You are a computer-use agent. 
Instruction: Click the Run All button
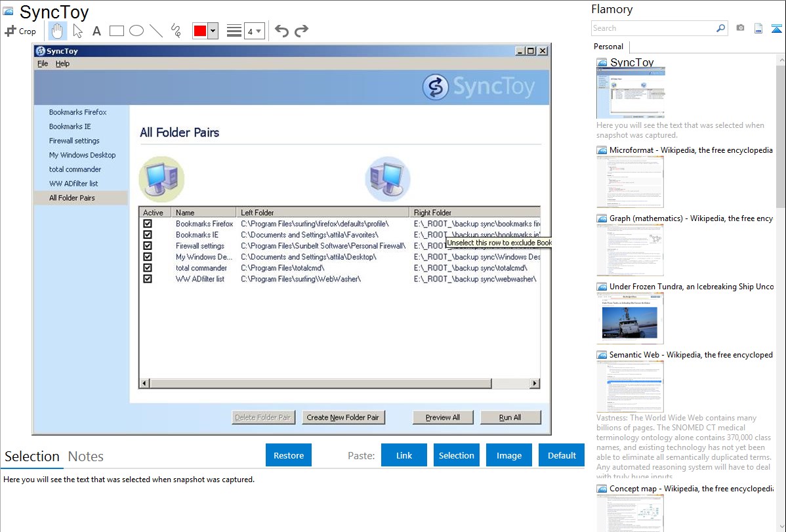click(x=510, y=417)
